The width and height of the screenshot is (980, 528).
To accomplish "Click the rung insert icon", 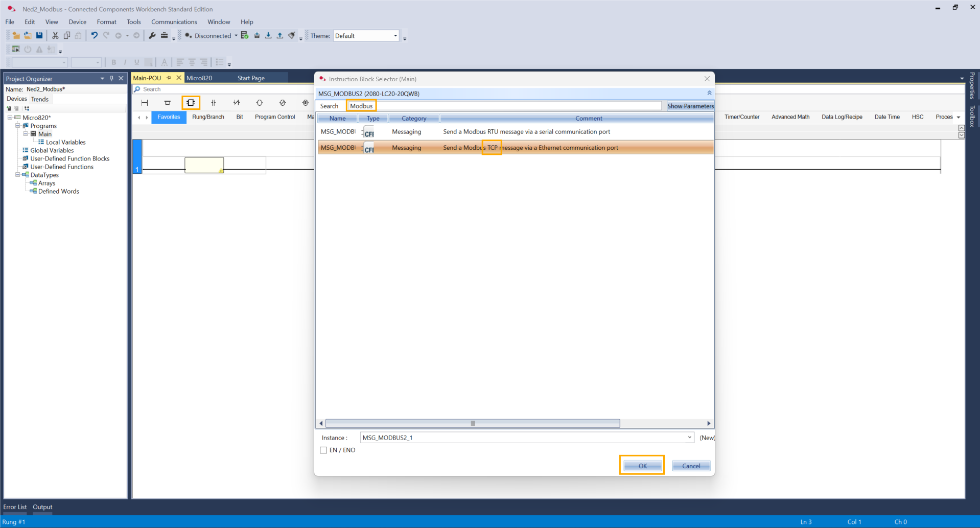I will (x=145, y=103).
